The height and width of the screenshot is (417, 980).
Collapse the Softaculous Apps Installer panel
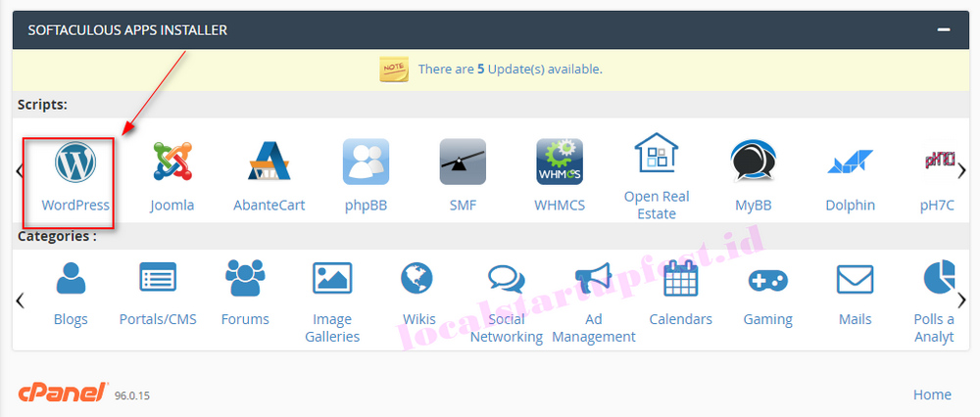[x=944, y=29]
